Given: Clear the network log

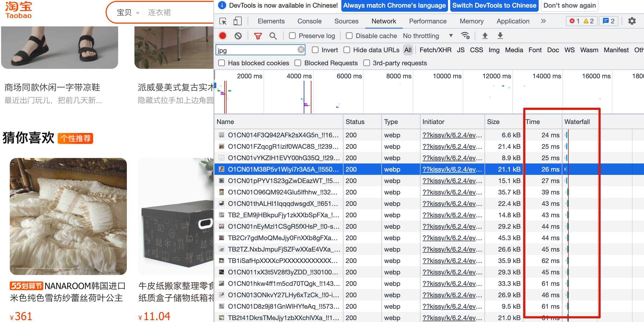Looking at the screenshot, I should pos(238,36).
